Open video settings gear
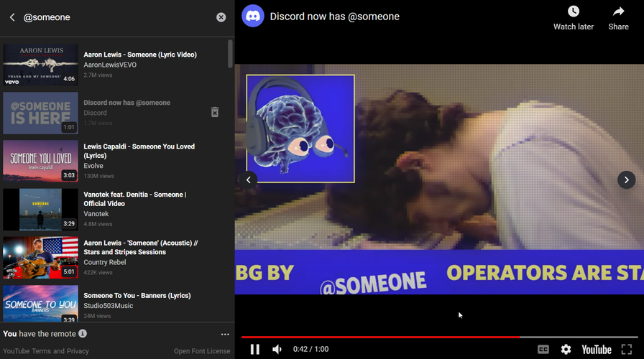 pos(566,349)
